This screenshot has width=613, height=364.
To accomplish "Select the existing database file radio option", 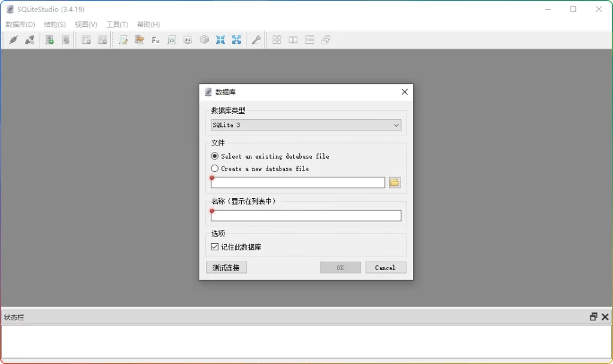I will (214, 156).
